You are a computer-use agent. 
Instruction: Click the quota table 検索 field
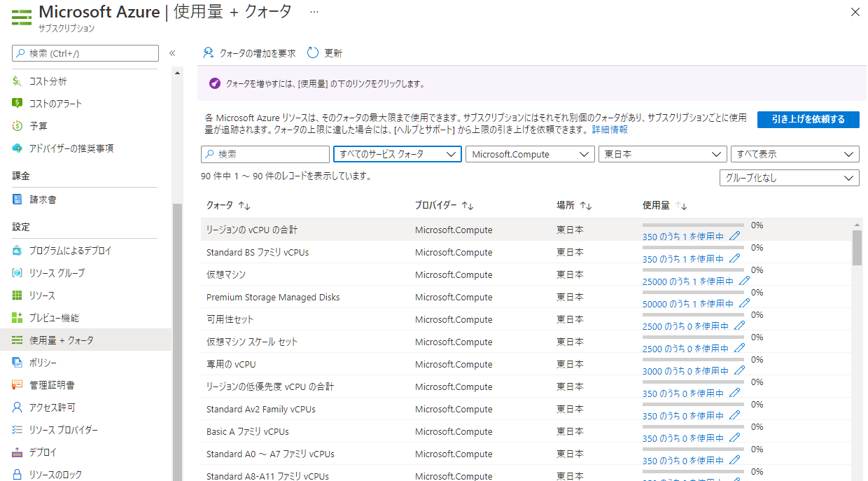pyautogui.click(x=265, y=154)
